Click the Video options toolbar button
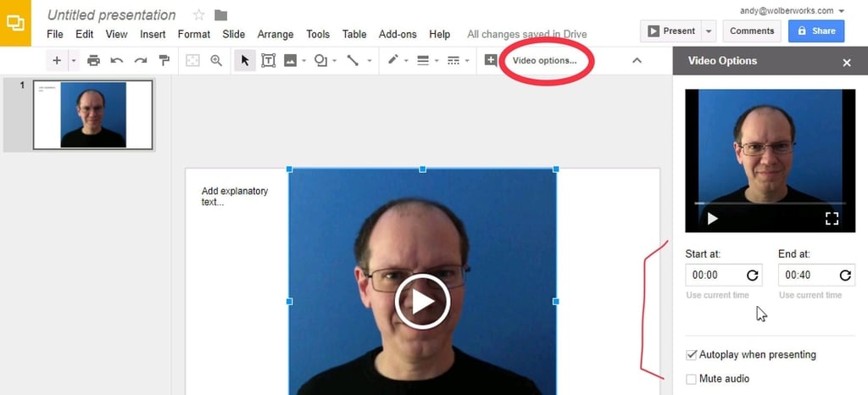 544,60
